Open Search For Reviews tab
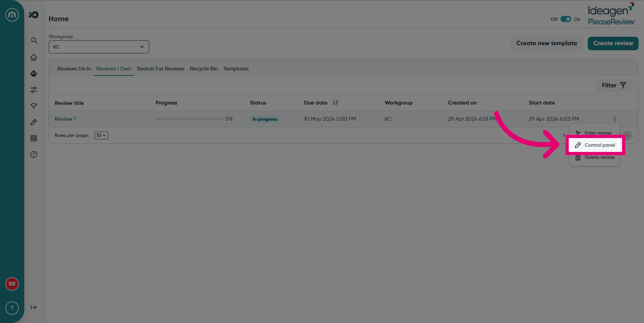The width and height of the screenshot is (644, 323). (160, 69)
